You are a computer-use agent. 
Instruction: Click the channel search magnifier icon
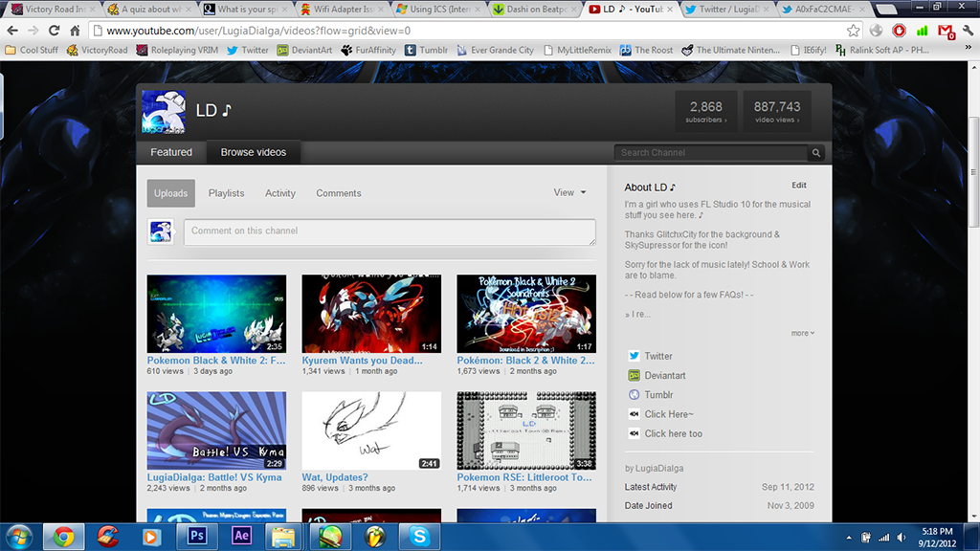[x=816, y=153]
